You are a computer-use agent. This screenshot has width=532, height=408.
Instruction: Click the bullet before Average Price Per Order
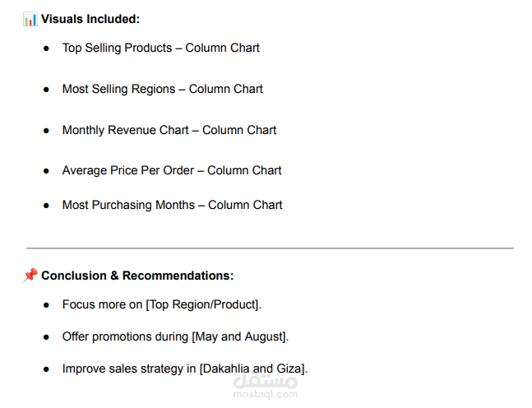[x=46, y=171]
